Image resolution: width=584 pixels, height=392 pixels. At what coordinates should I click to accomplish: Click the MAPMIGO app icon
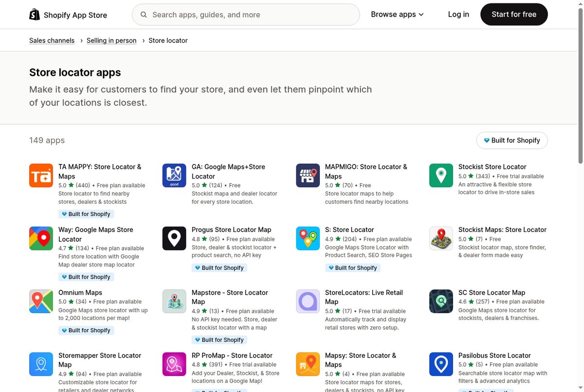click(308, 176)
